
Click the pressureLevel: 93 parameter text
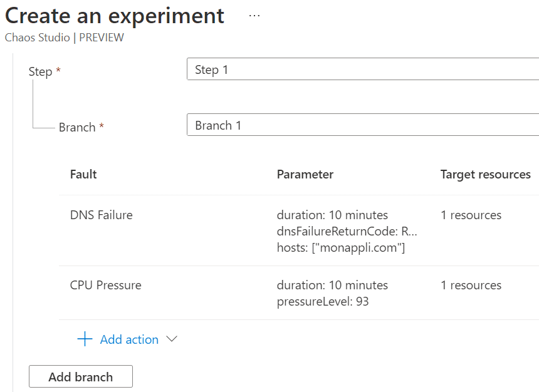[x=323, y=301]
